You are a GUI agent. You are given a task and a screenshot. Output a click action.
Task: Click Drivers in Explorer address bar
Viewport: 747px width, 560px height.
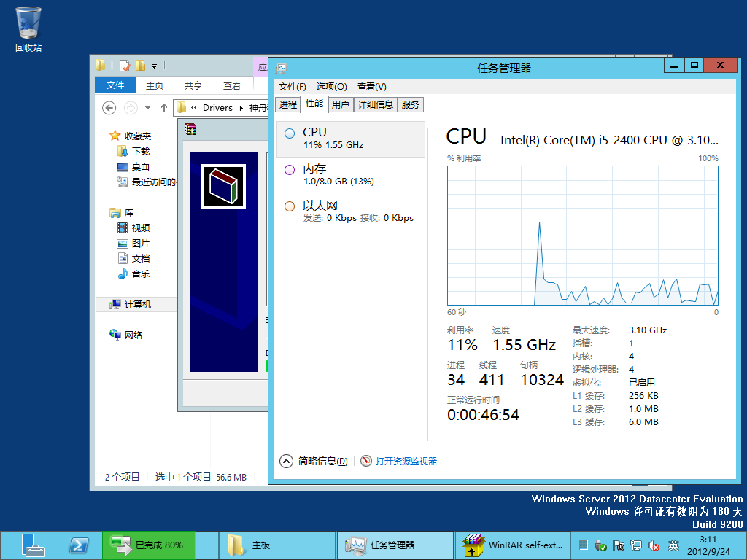coord(217,108)
